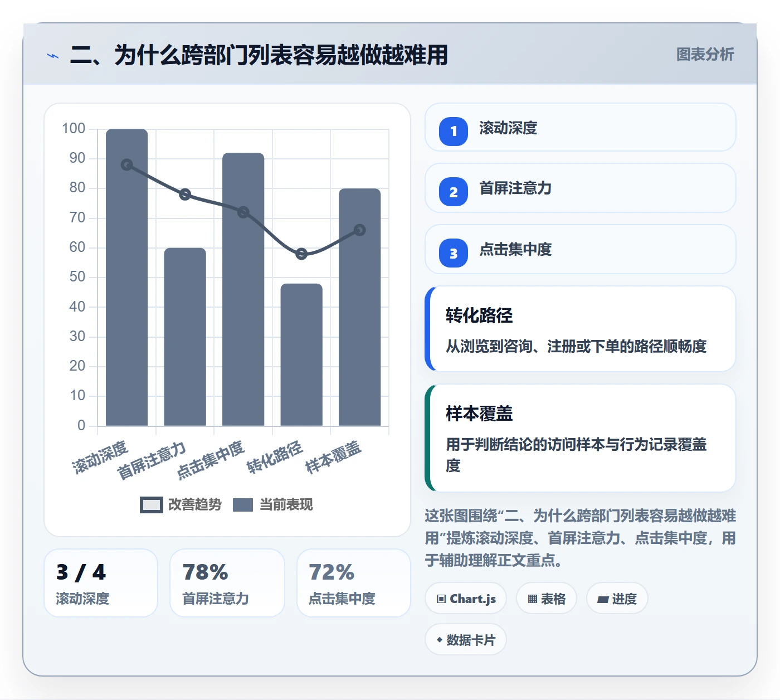Click the 点击集中度 bar in chart

pyautogui.click(x=243, y=289)
